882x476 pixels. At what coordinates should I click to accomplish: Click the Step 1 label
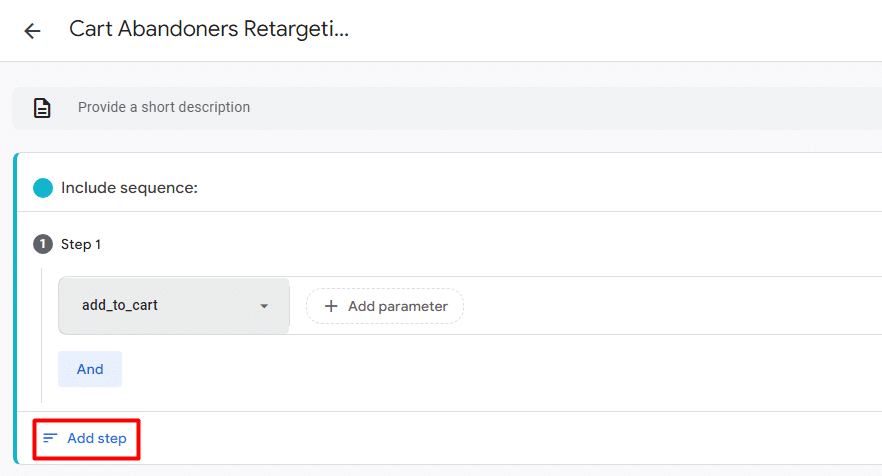click(81, 244)
